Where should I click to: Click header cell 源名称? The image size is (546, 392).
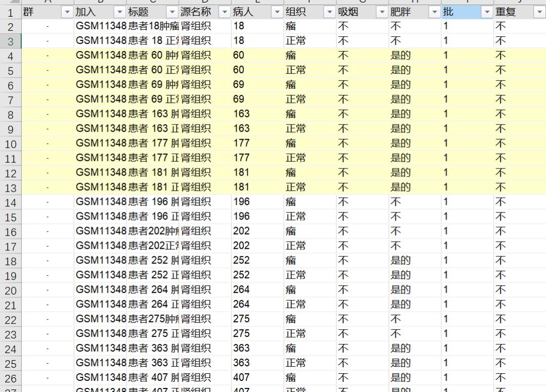pos(205,12)
